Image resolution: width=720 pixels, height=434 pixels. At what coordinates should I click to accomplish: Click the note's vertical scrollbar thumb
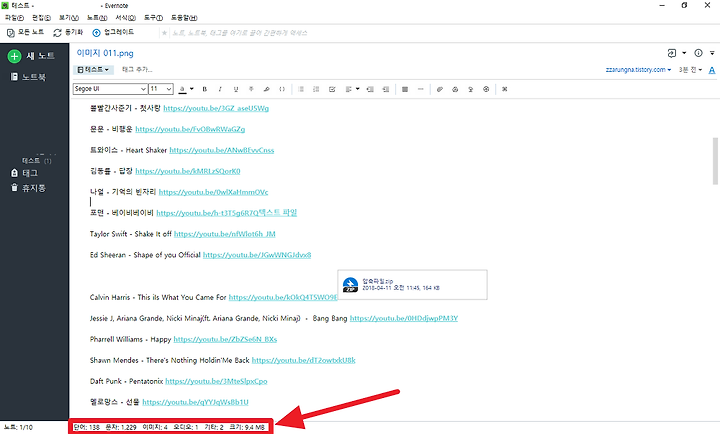tap(715, 161)
